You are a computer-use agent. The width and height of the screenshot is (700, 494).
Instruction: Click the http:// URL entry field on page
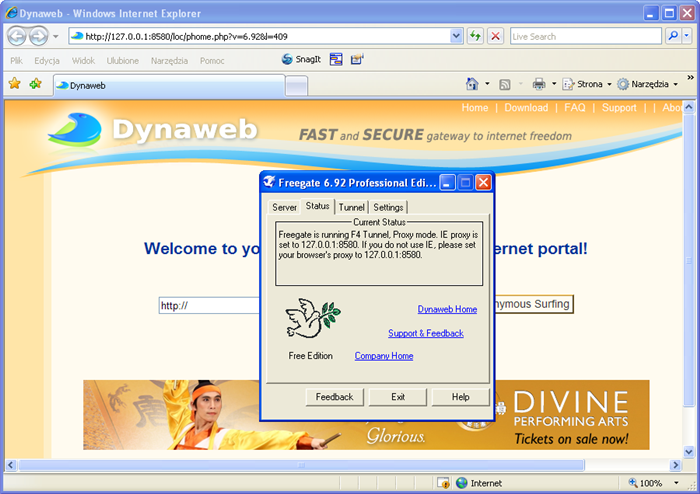tap(209, 306)
